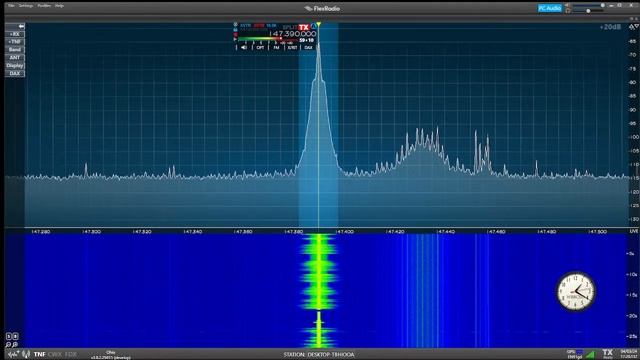Zoom out with bottom-left magnifier icon
The image size is (640, 360).
(x=8, y=345)
